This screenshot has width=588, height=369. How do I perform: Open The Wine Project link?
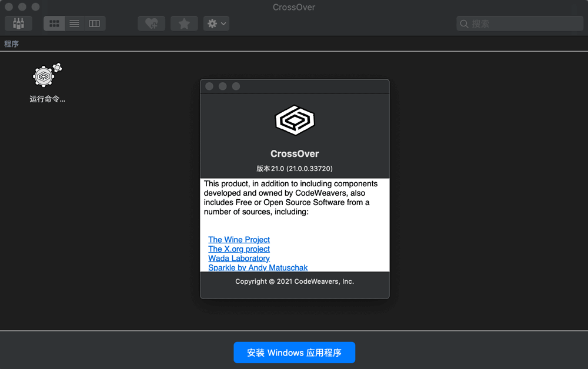pyautogui.click(x=239, y=239)
